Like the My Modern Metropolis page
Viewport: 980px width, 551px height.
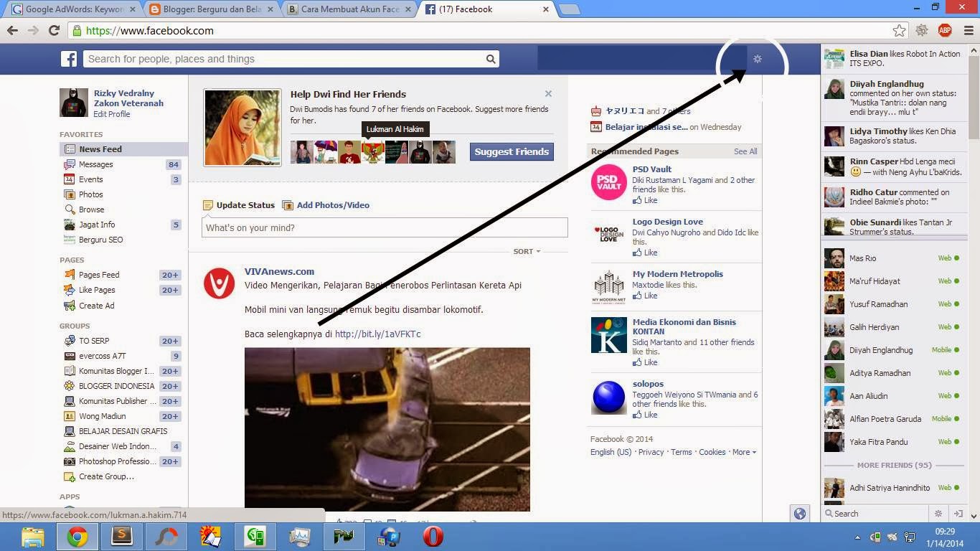click(x=645, y=296)
